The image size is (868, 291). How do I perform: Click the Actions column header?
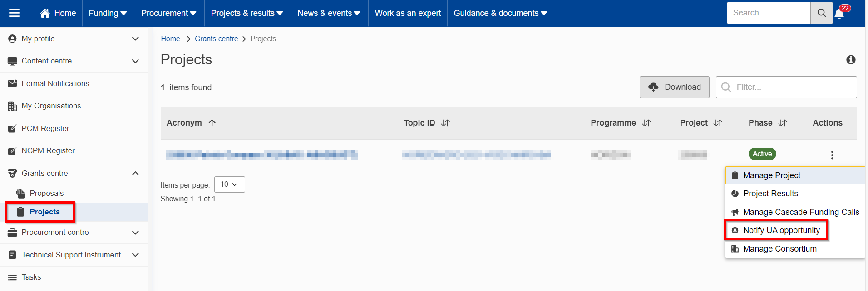(828, 123)
